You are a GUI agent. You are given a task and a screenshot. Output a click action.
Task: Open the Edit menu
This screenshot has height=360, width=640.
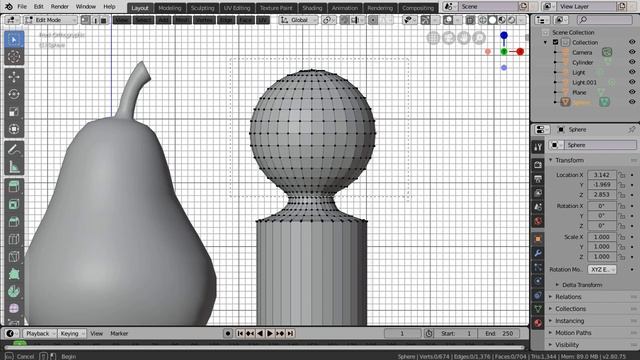click(x=38, y=7)
